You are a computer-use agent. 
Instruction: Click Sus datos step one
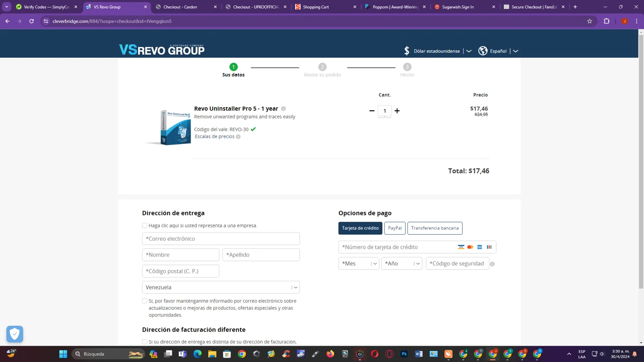coord(234,70)
